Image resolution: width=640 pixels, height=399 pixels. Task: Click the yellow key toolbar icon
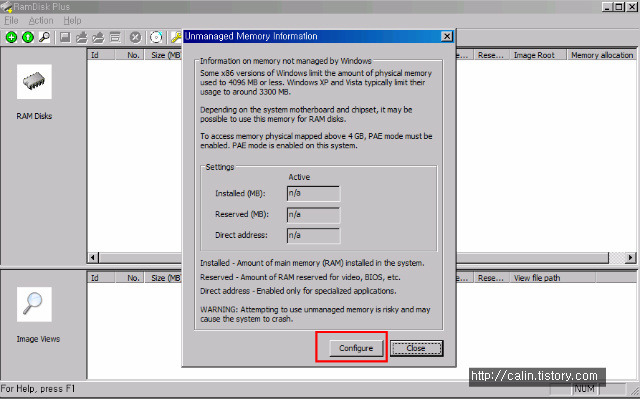[176, 38]
